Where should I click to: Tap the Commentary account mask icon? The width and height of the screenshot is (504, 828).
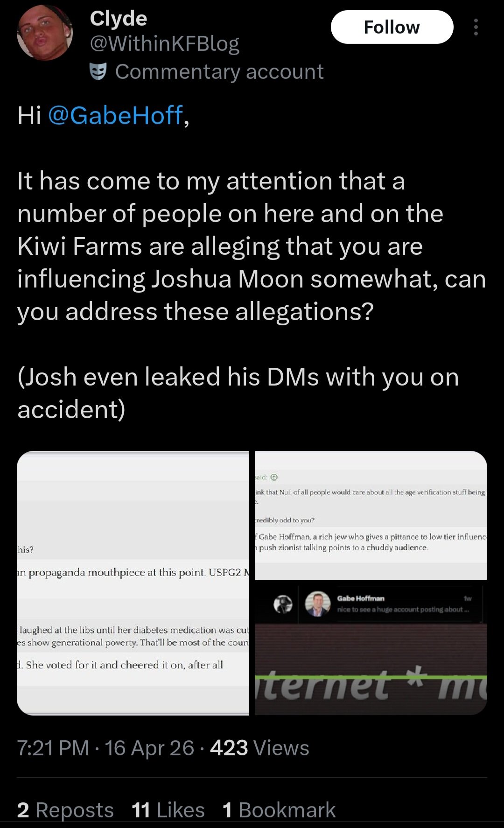(98, 71)
